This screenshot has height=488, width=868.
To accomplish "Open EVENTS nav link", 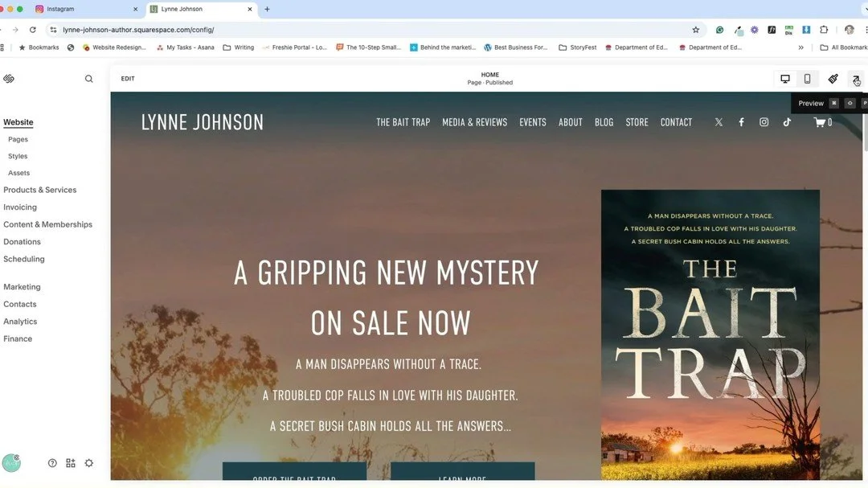I will click(533, 122).
